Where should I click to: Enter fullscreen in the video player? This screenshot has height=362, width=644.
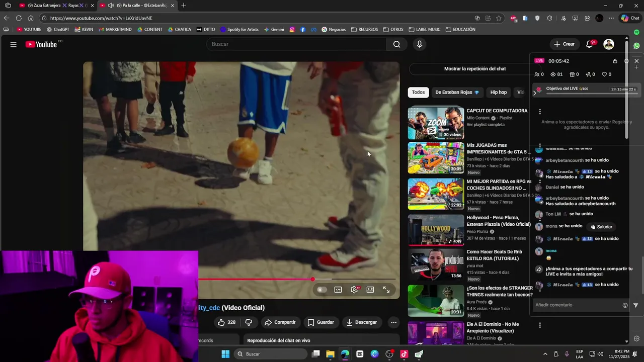386,290
